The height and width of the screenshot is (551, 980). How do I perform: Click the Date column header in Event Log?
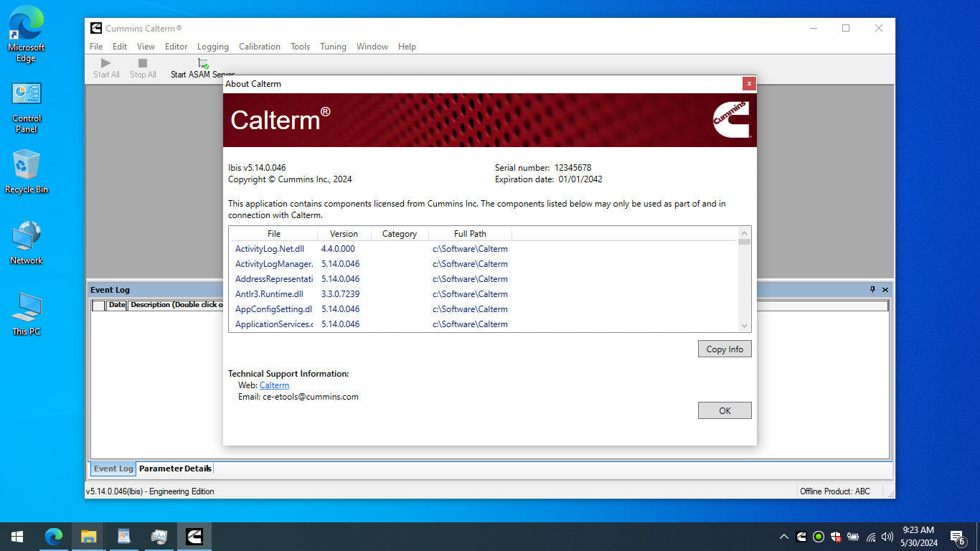[x=116, y=305]
